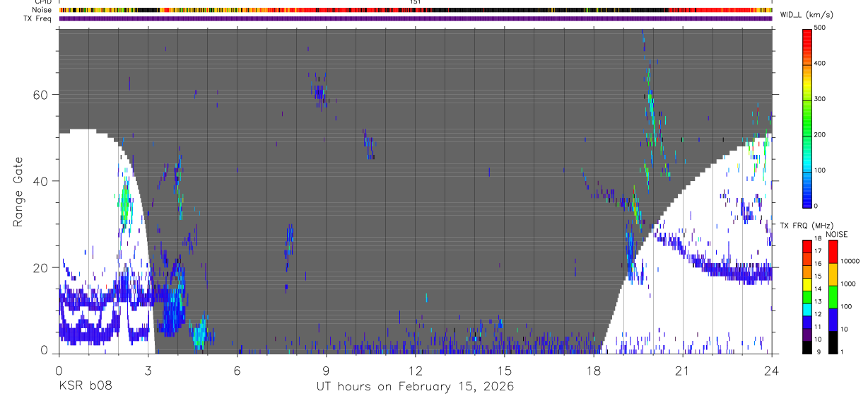Select the 'Range Gate' y-axis title
This screenshot has width=868, height=401.
[x=18, y=192]
